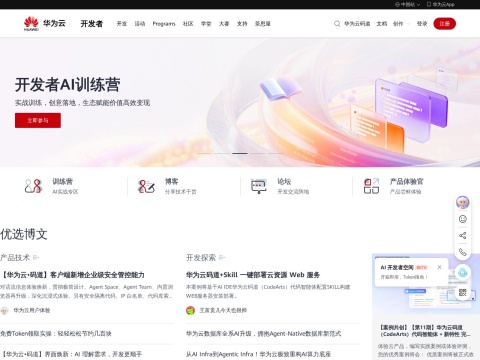Open the 博客 entry title
The height and width of the screenshot is (360, 480).
point(172,182)
